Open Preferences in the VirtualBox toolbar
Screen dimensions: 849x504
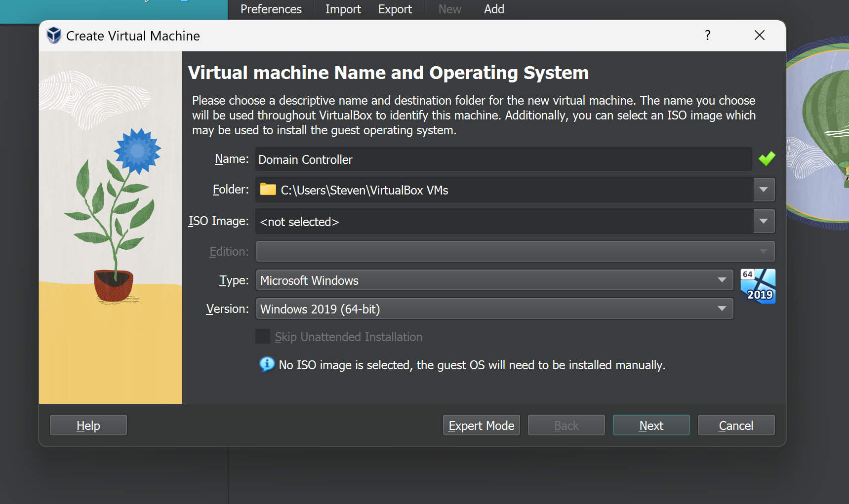271,9
